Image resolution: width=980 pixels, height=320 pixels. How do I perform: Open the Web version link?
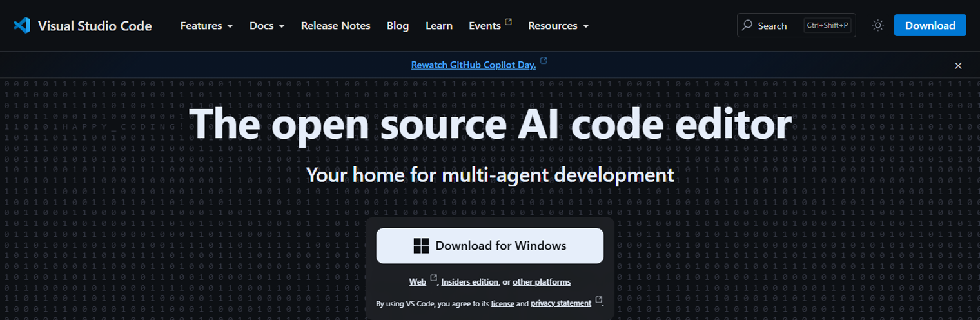coord(417,282)
